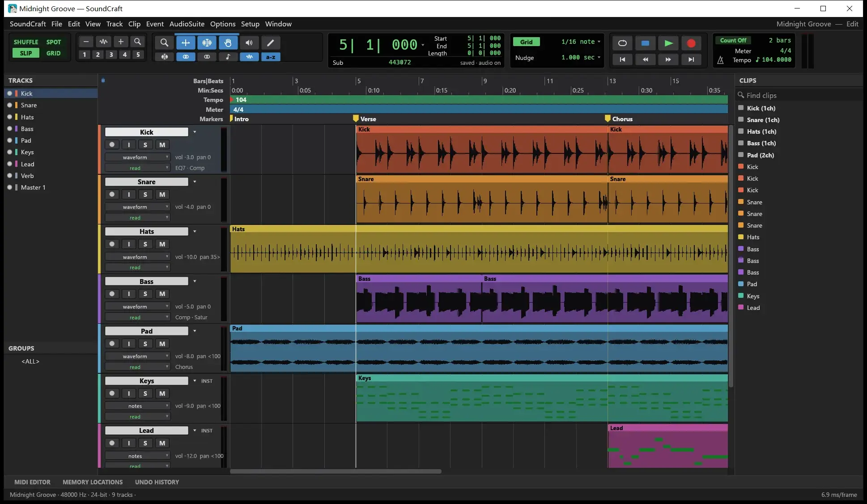Viewport: 867px width, 504px height.
Task: Enable SLIP edit mode
Action: pos(26,53)
